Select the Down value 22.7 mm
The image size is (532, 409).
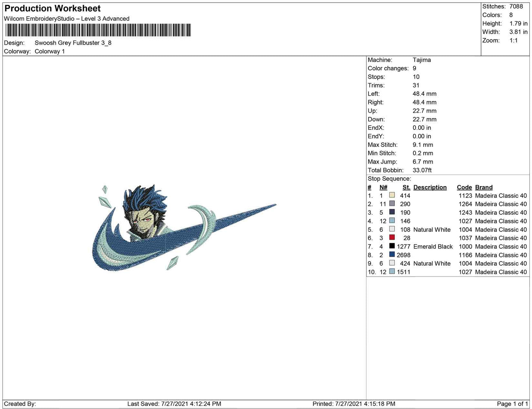point(424,119)
